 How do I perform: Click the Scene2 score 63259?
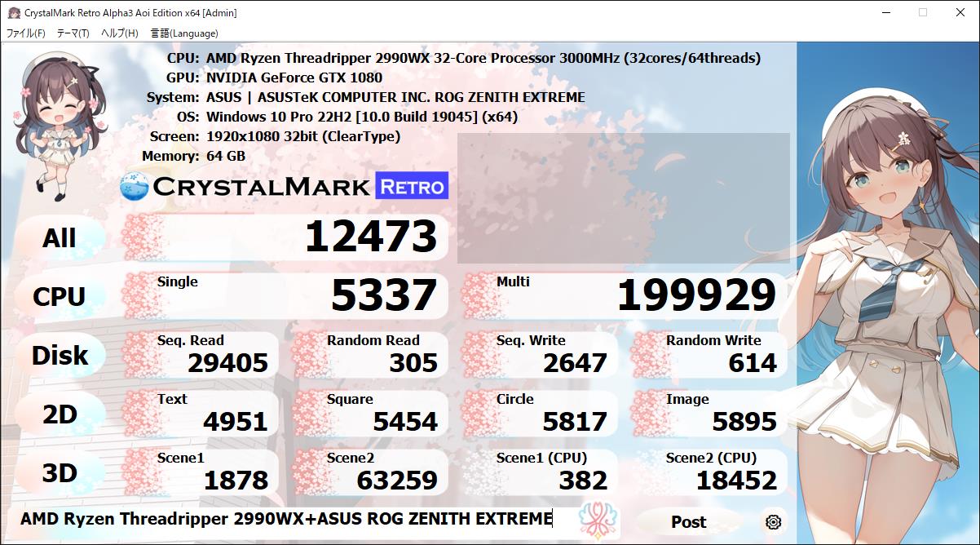[397, 481]
